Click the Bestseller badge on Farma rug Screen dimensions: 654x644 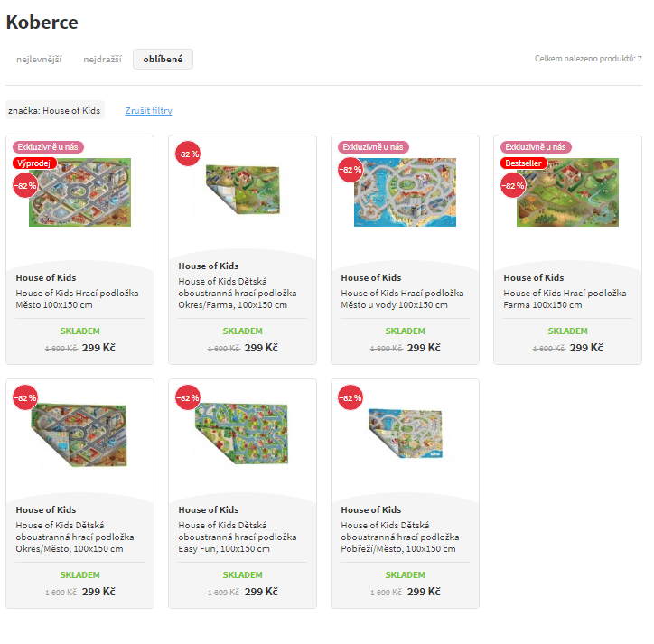click(525, 163)
